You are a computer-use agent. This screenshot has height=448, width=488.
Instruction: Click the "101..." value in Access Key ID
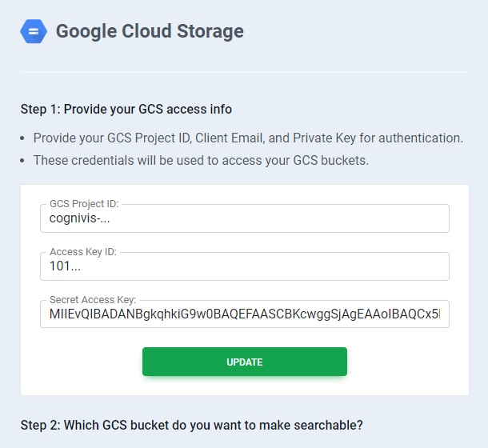61,267
